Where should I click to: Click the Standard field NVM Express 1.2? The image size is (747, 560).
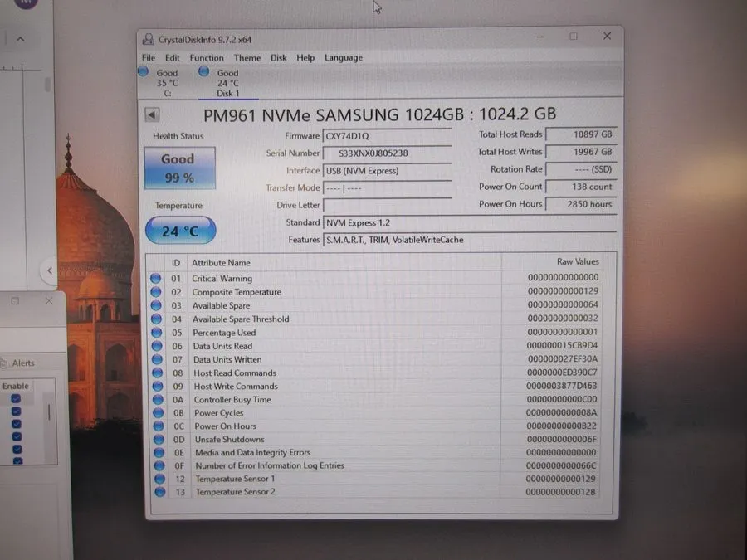pos(469,222)
